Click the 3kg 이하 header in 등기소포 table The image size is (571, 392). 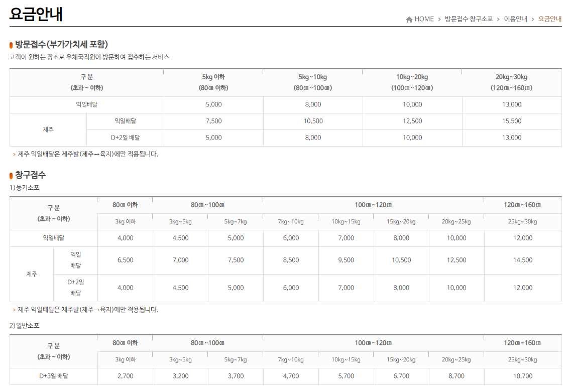pos(125,222)
